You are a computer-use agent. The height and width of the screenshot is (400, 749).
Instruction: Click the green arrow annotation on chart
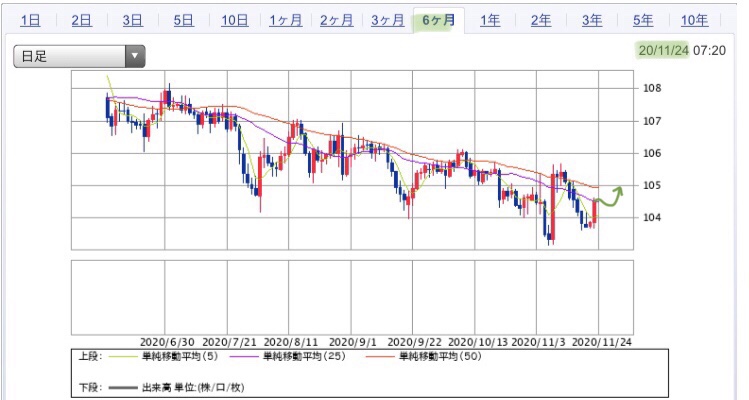610,196
